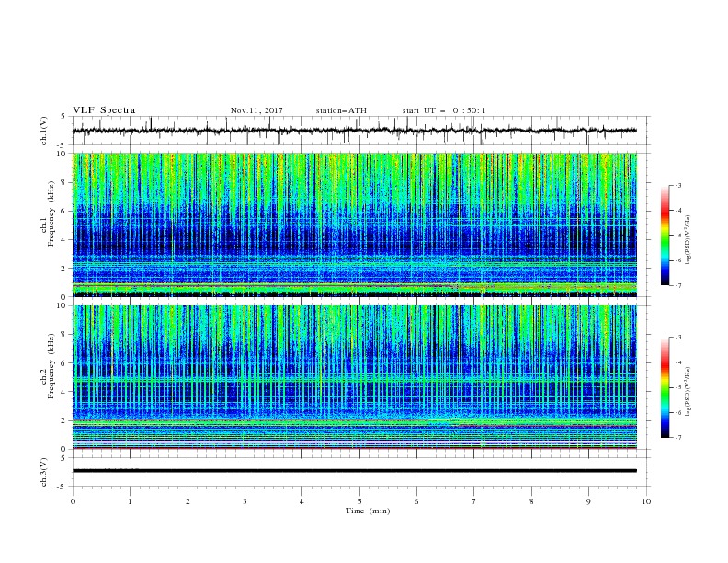Click inside the ch.1 spectrogram panel
This screenshot has height=563, width=728.
point(354,224)
